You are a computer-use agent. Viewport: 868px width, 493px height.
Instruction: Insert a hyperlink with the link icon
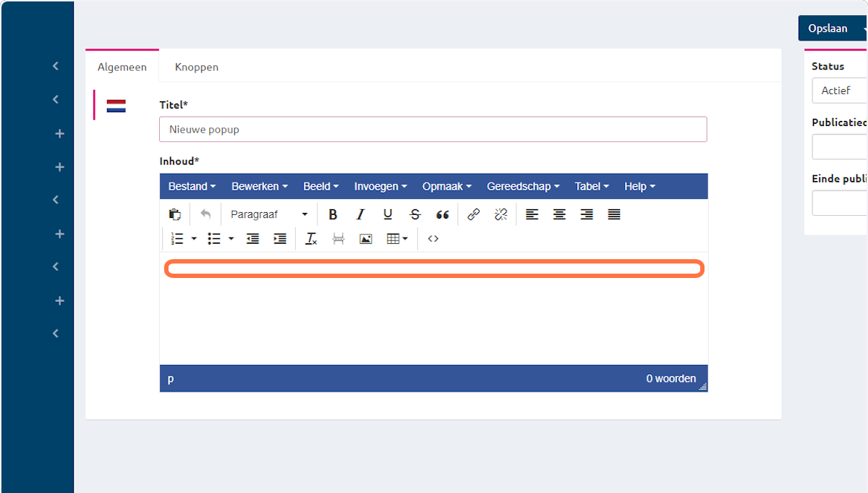[x=474, y=214]
